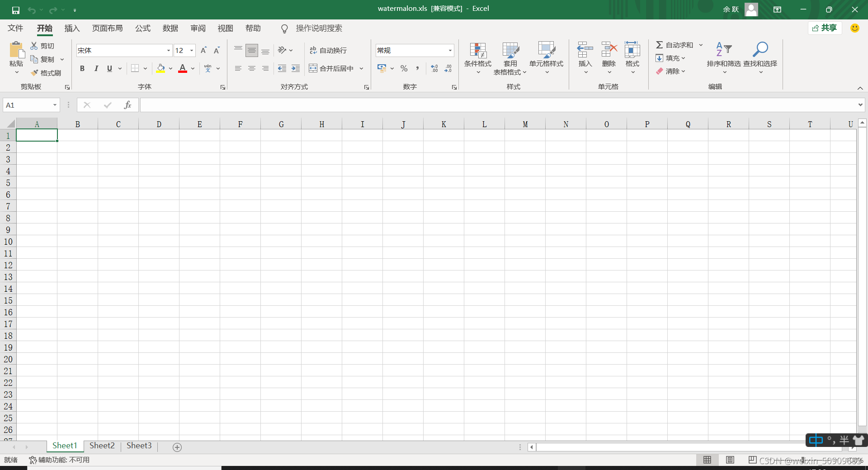This screenshot has height=470, width=868.
Task: Open the 文件 File menu
Action: point(15,28)
